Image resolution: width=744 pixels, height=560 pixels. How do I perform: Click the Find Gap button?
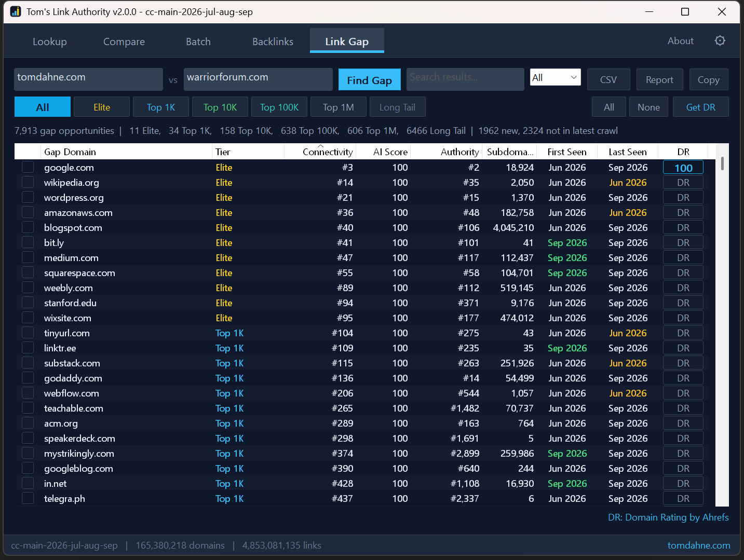370,80
